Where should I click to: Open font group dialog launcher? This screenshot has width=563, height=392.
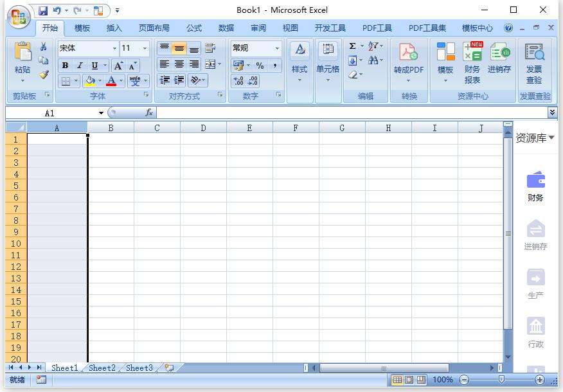click(x=147, y=94)
